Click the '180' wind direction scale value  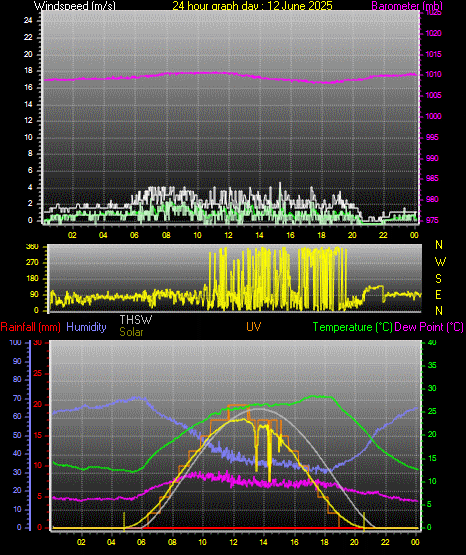(x=32, y=279)
